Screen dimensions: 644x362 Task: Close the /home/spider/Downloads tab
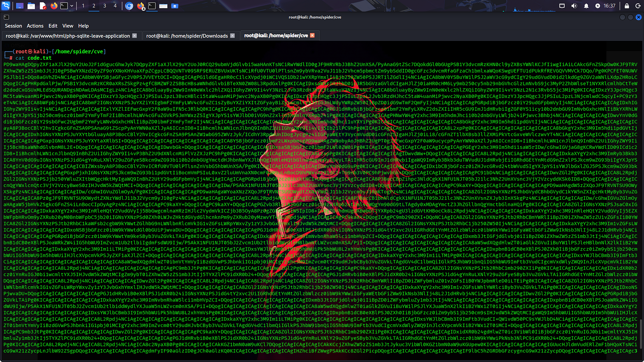pyautogui.click(x=232, y=35)
